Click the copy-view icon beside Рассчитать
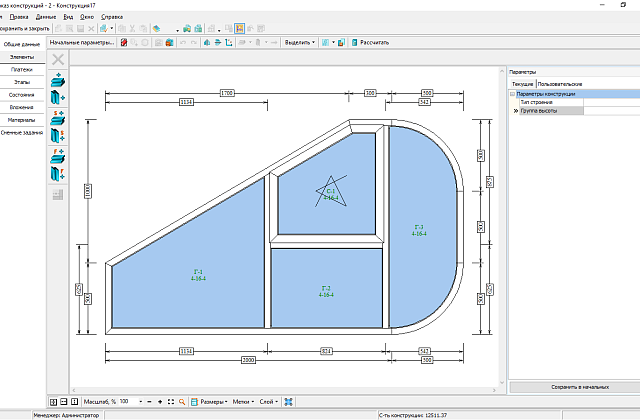Image resolution: width=640 pixels, height=420 pixels. (342, 42)
